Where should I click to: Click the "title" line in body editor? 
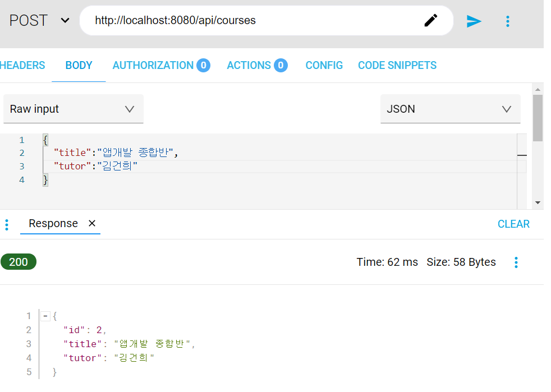point(116,153)
